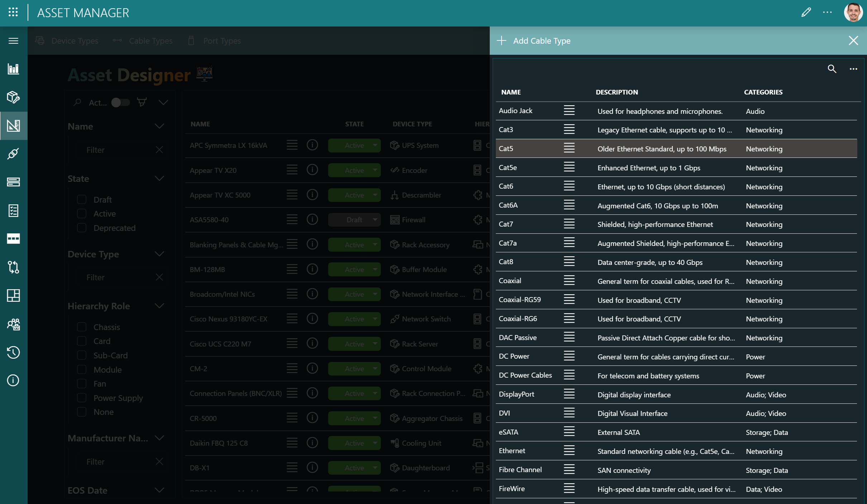The height and width of the screenshot is (504, 867).
Task: Check the Power Supply checkbox
Action: 82,398
